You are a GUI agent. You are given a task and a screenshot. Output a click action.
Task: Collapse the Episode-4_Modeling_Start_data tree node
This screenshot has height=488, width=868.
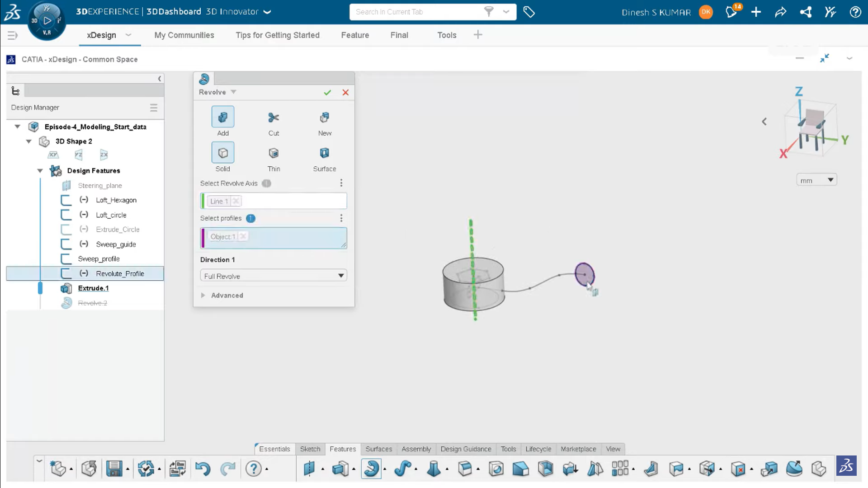tap(17, 127)
